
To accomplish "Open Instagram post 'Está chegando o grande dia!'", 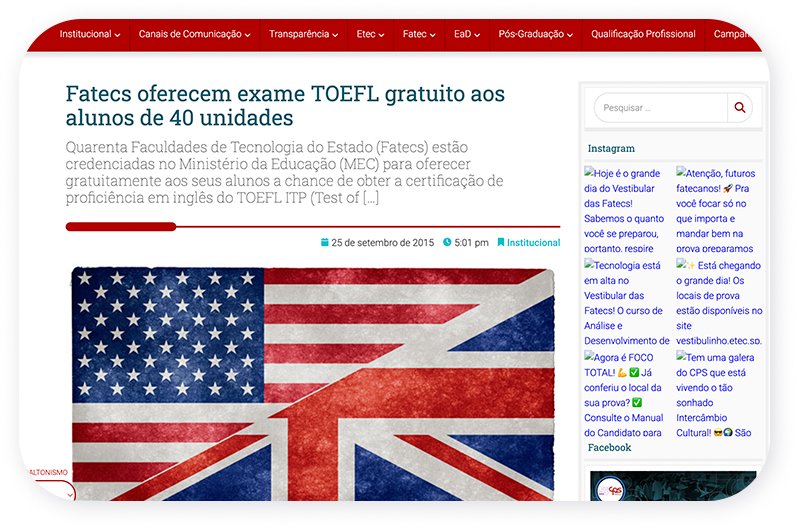I will coord(719,302).
